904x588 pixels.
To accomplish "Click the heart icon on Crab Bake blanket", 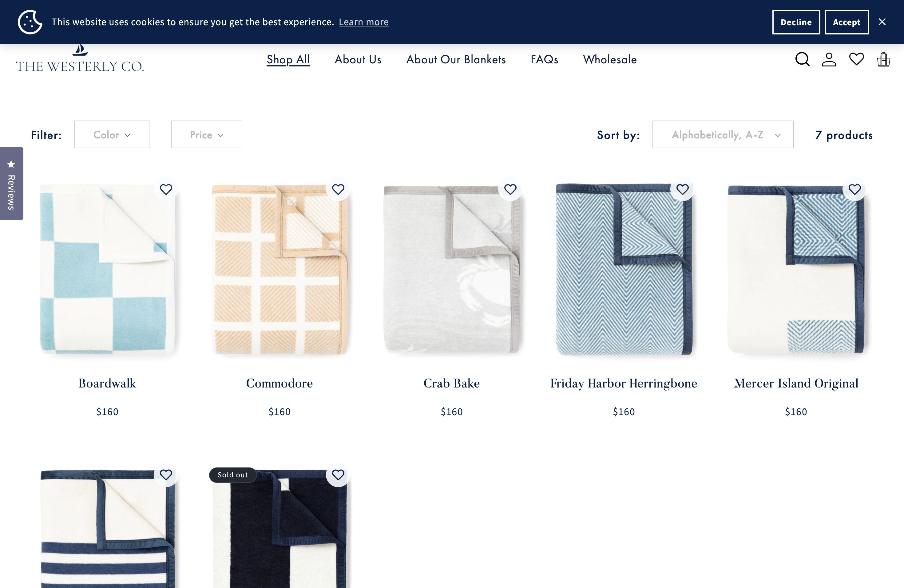I will (510, 190).
